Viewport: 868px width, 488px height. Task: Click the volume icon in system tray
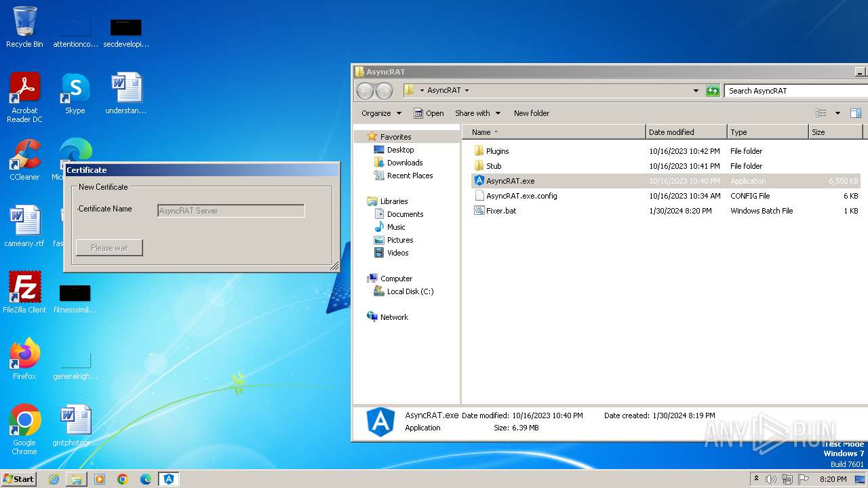771,479
